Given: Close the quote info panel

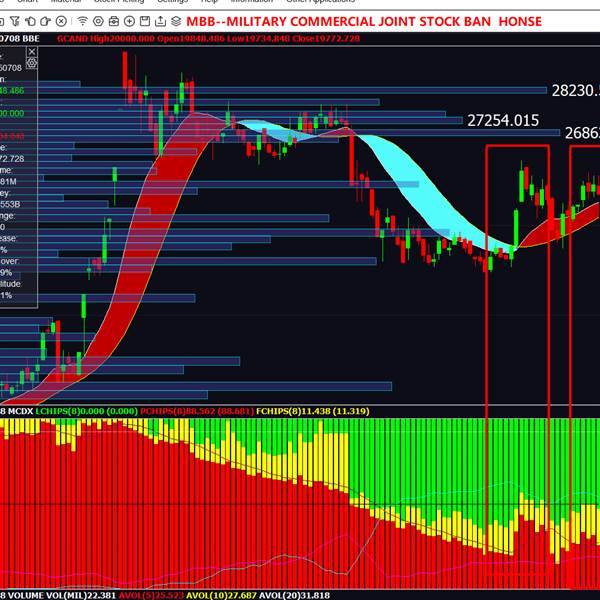Looking at the screenshot, I should [32, 52].
